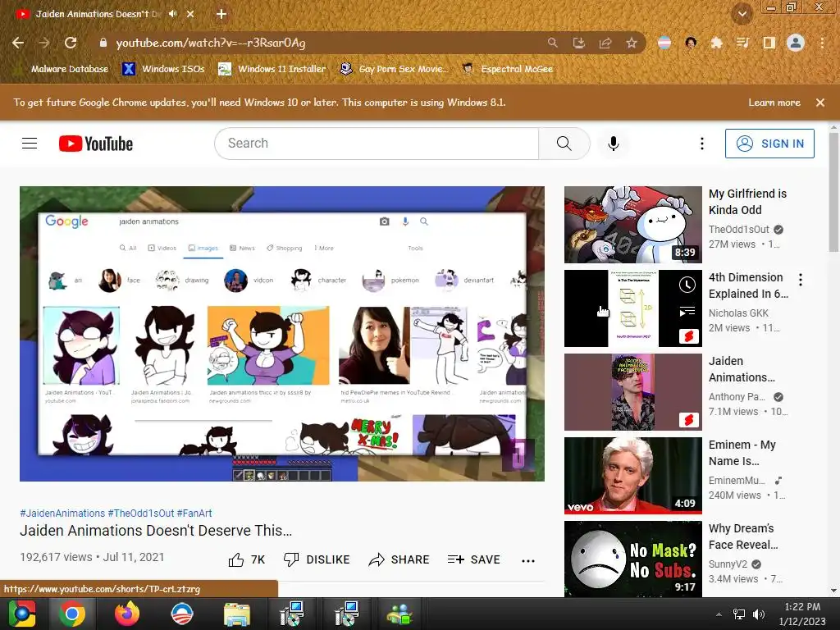Open the #JaidenAnimations hashtag link
This screenshot has height=630, width=840.
62,514
